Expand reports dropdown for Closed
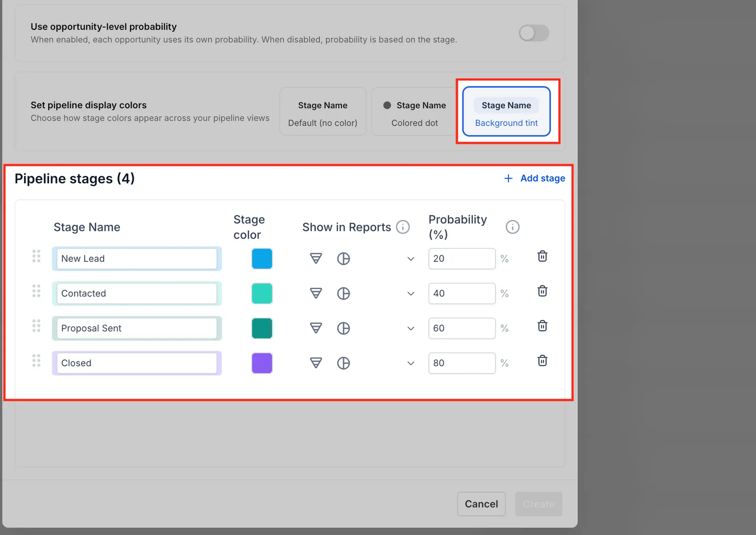 pos(411,363)
